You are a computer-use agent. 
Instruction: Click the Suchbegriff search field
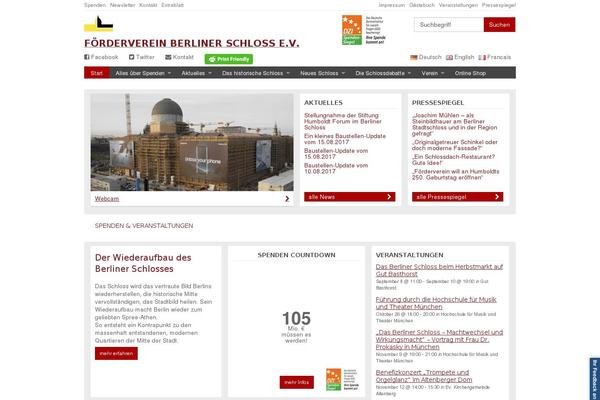tap(448, 24)
